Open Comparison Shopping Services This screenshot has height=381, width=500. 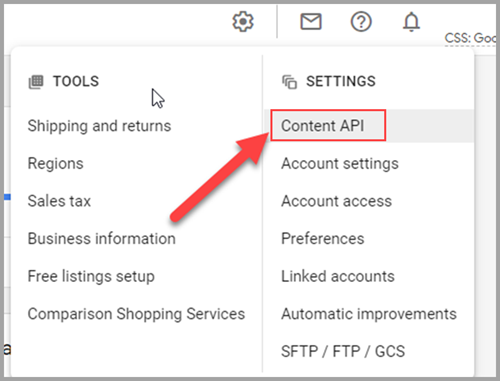136,314
